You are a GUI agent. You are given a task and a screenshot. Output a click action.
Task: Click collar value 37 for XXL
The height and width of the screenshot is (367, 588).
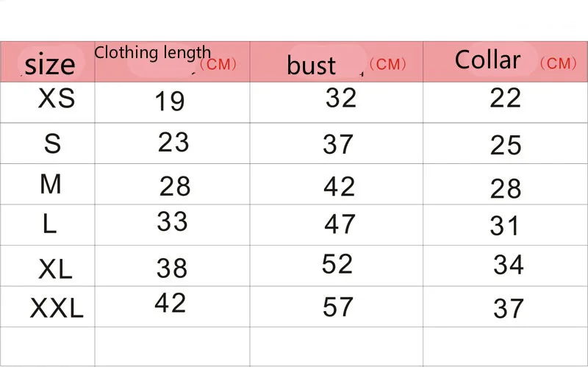[508, 308]
